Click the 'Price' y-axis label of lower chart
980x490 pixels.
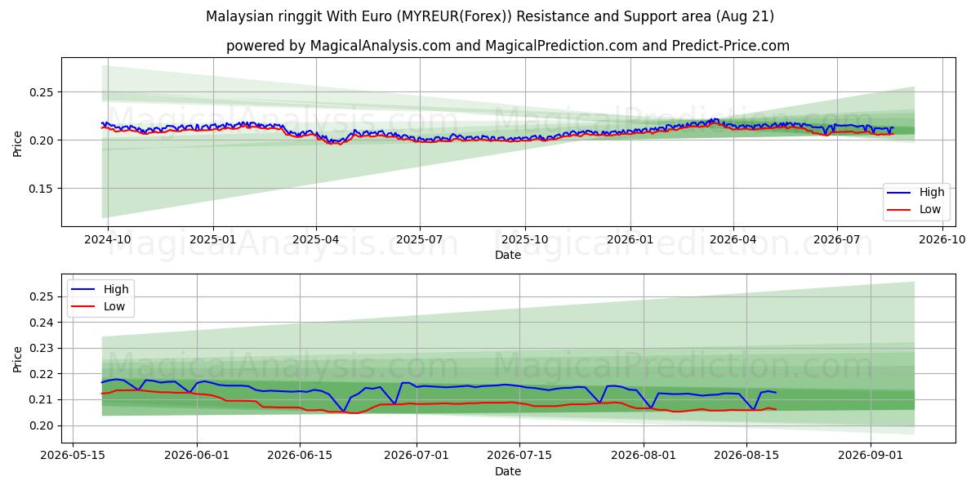18,359
